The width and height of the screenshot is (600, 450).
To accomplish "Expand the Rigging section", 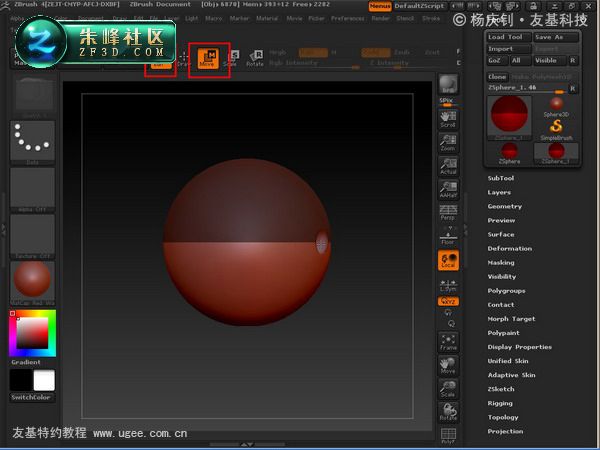I will (500, 403).
